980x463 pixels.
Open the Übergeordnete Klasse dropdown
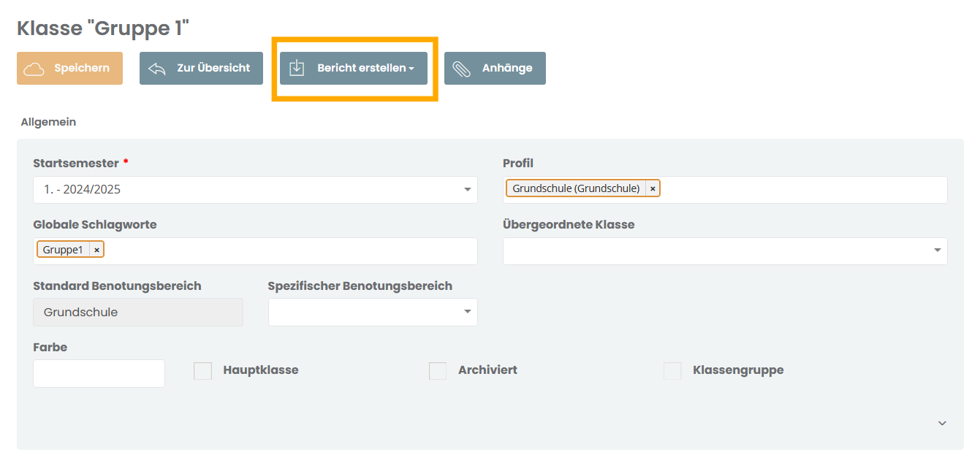[x=725, y=250]
